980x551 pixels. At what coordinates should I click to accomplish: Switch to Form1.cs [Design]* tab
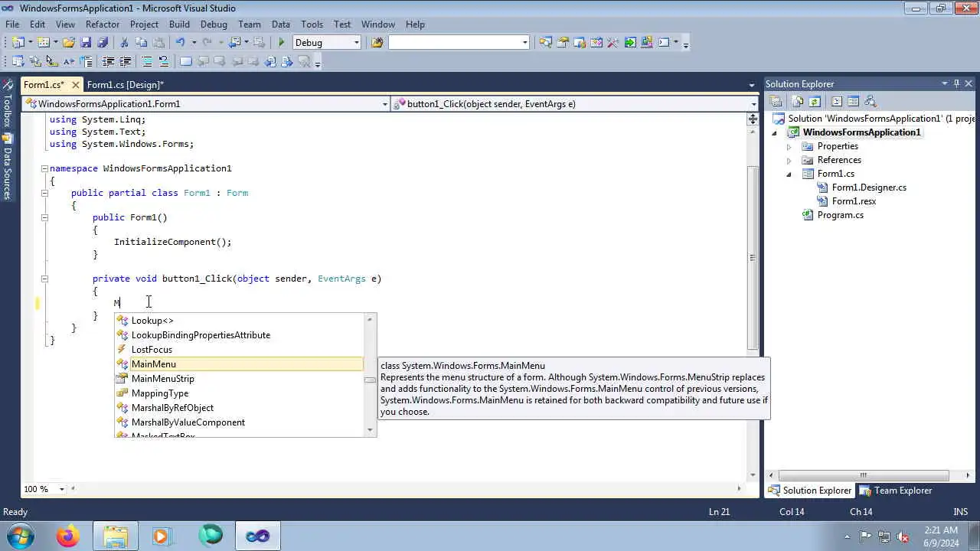125,85
